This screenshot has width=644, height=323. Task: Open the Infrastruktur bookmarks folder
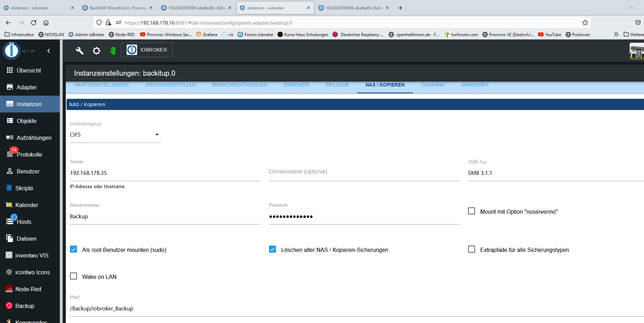[x=19, y=34]
